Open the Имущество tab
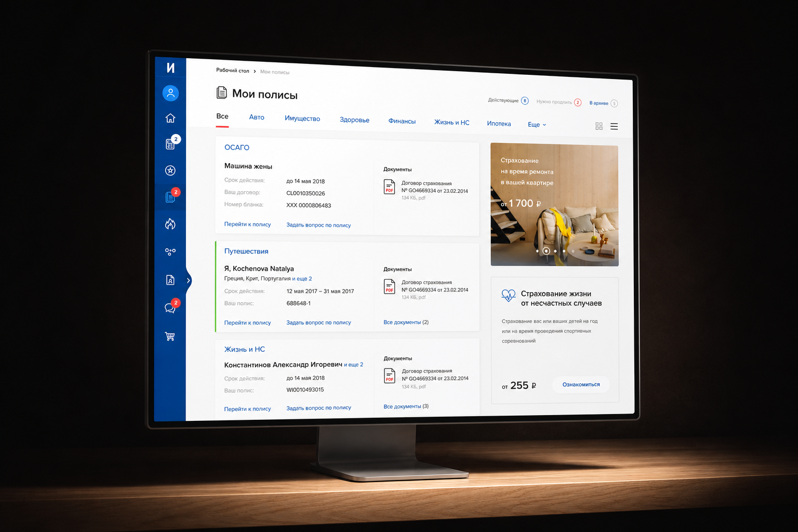 302,118
